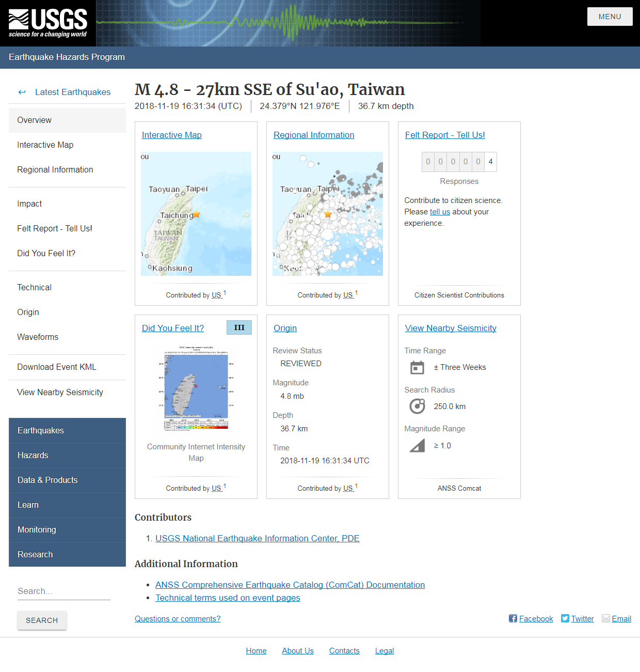Click US contributor under Origin card
The width and height of the screenshot is (640, 672).
pos(348,488)
